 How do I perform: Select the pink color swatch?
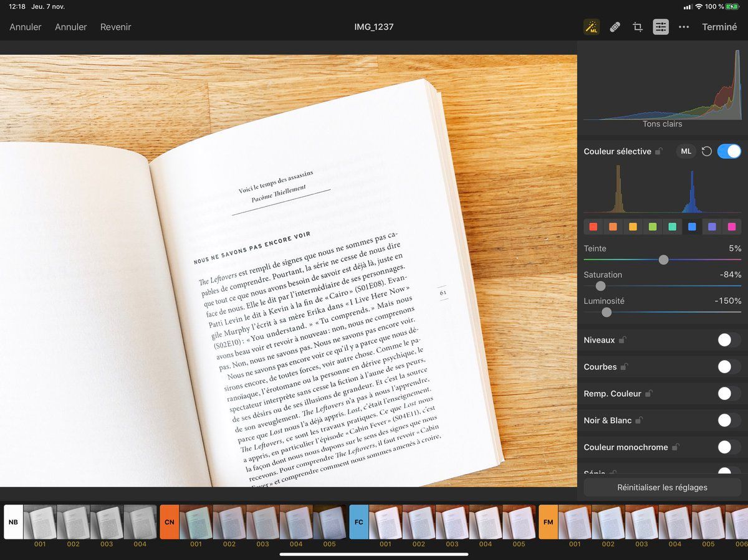point(732,227)
